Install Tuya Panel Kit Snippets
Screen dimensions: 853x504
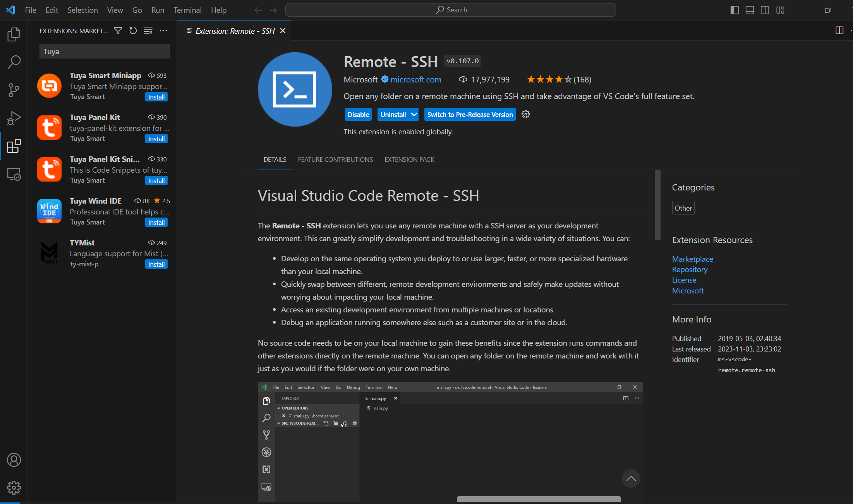(x=156, y=180)
